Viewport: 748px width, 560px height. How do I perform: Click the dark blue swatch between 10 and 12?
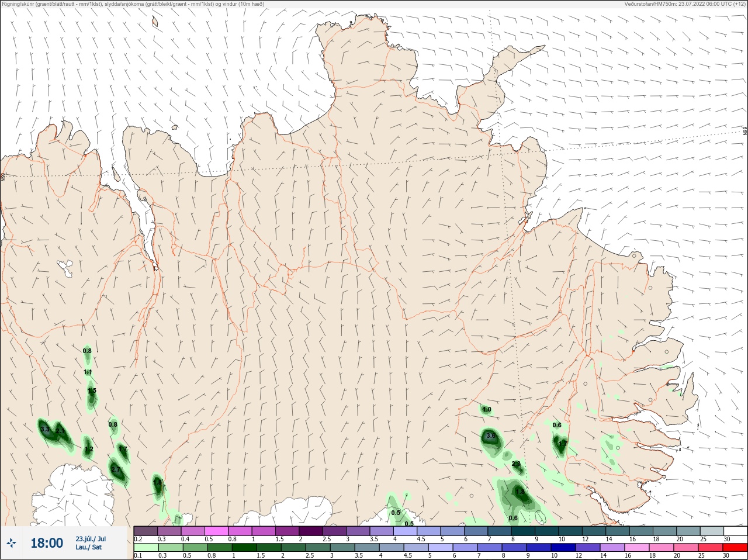tap(564, 548)
